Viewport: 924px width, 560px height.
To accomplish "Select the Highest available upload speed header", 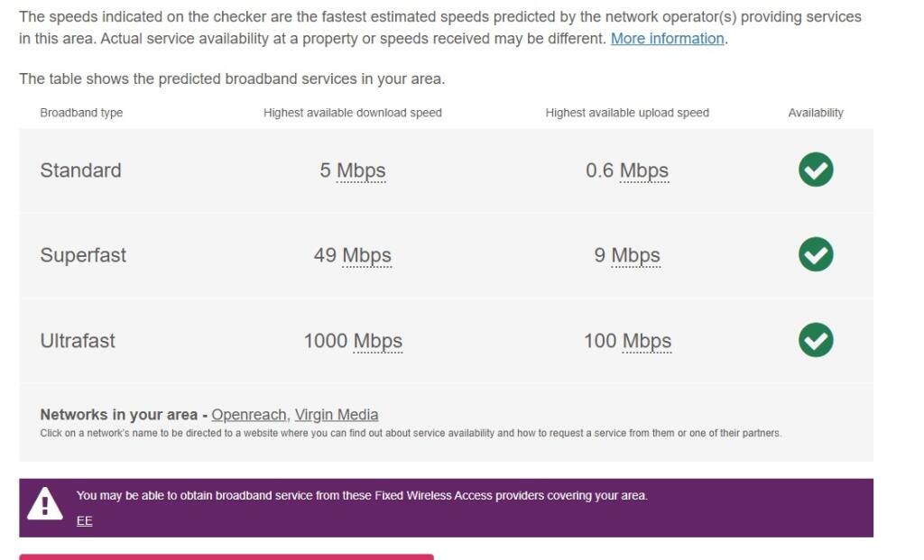I will pos(627,113).
